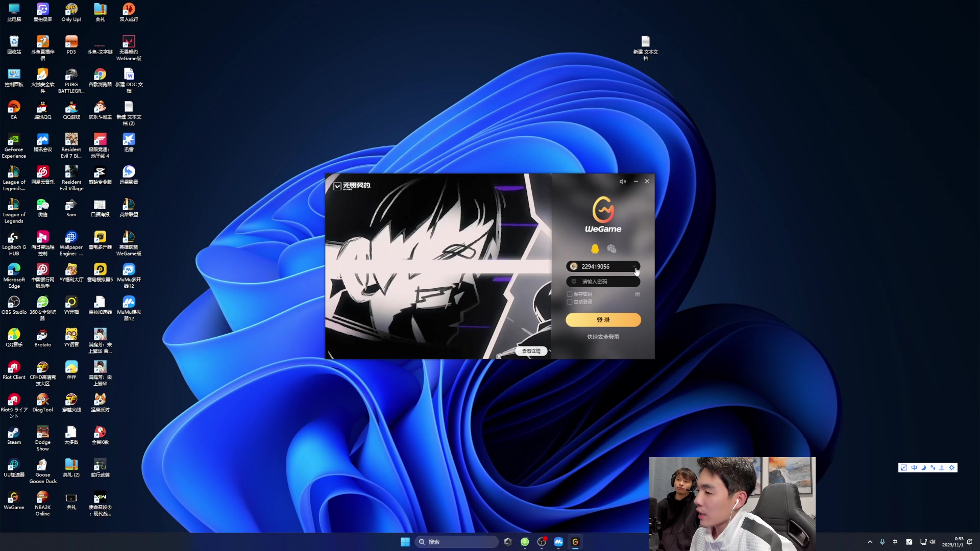This screenshot has width=980, height=551.
Task: Open the GeForce Experience desktop icon
Action: point(14,145)
